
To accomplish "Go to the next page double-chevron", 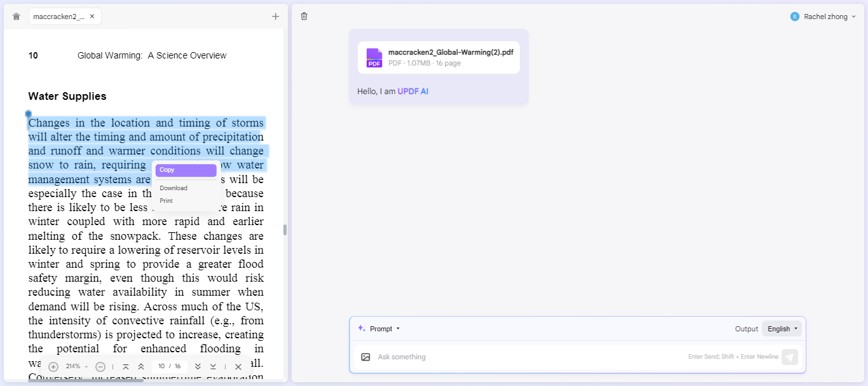I will (x=198, y=366).
